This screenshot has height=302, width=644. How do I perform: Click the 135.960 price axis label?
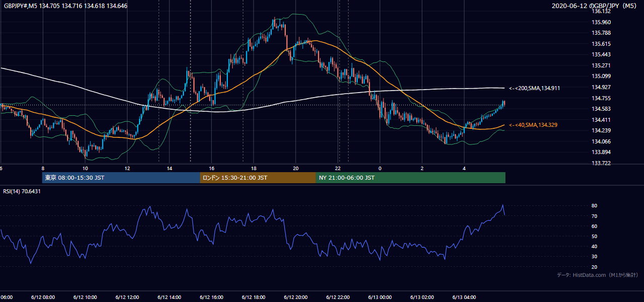tap(601, 22)
